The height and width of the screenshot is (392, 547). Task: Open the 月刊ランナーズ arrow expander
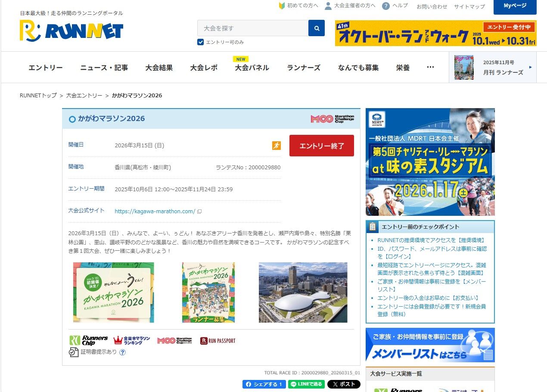pyautogui.click(x=530, y=67)
